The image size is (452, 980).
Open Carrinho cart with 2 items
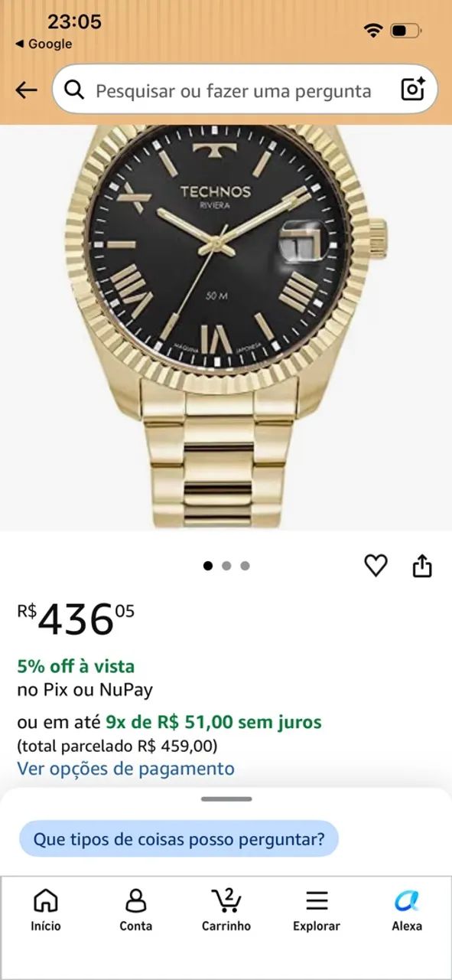click(x=226, y=910)
